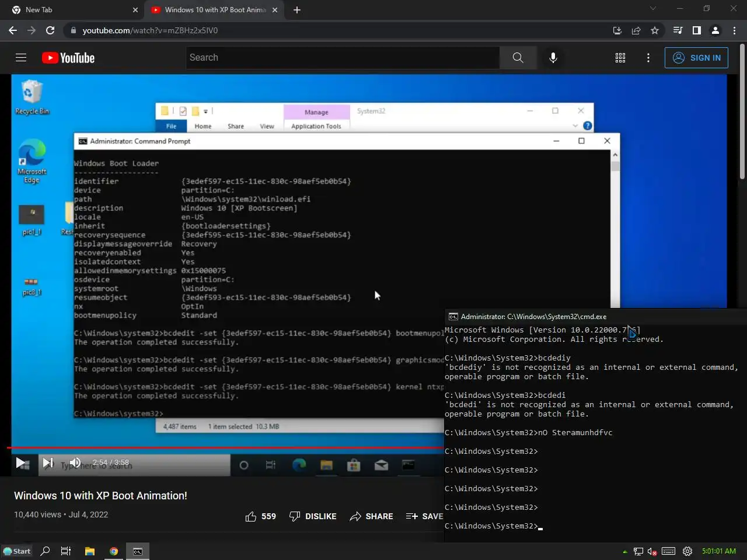Screen dimensions: 747x560
Task: Sign in to YouTube
Action: (696, 58)
